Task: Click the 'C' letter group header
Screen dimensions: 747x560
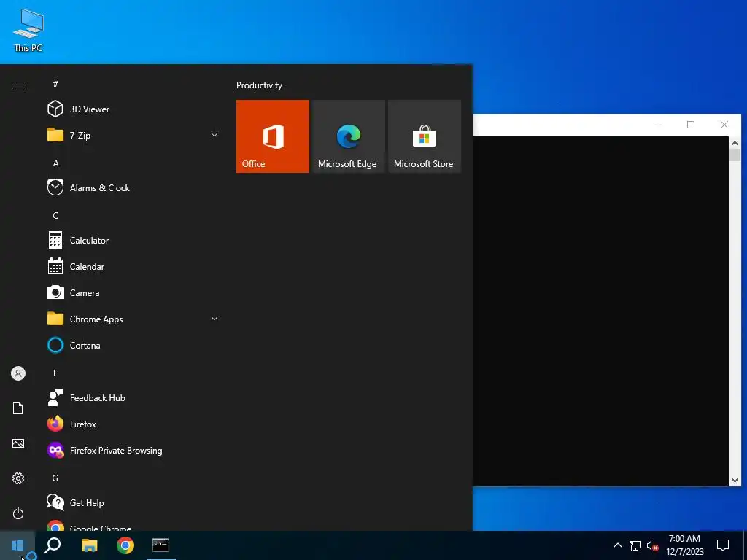Action: click(55, 215)
